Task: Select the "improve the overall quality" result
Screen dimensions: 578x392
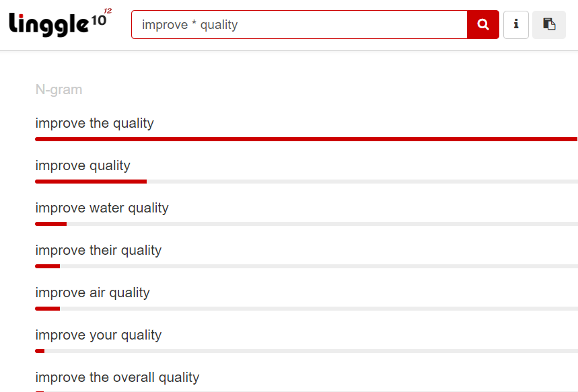Action: pyautogui.click(x=117, y=377)
